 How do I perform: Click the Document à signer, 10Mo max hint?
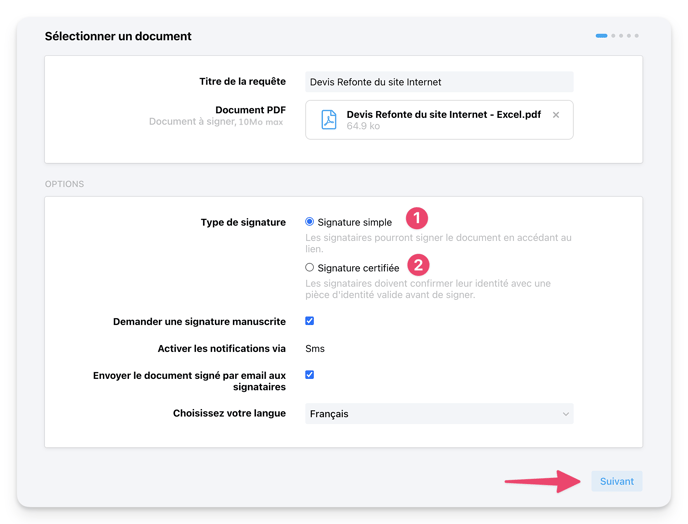pos(216,122)
